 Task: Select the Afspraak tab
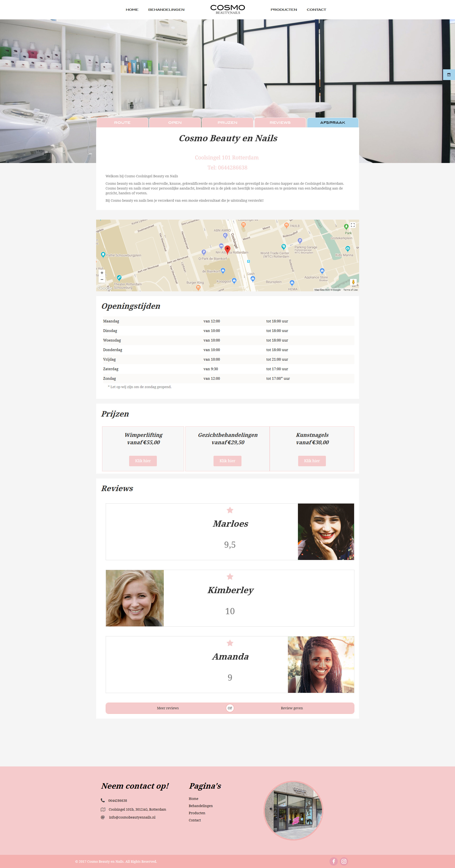(x=333, y=122)
